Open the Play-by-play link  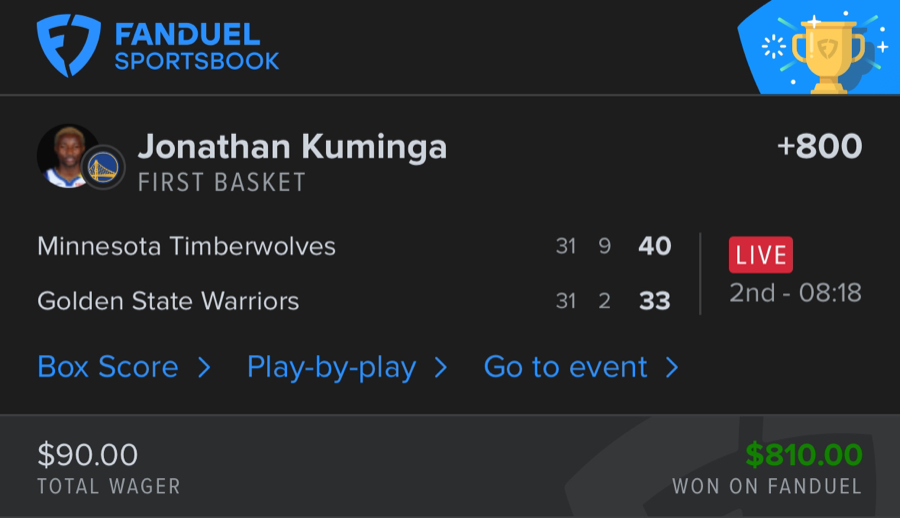pyautogui.click(x=331, y=367)
